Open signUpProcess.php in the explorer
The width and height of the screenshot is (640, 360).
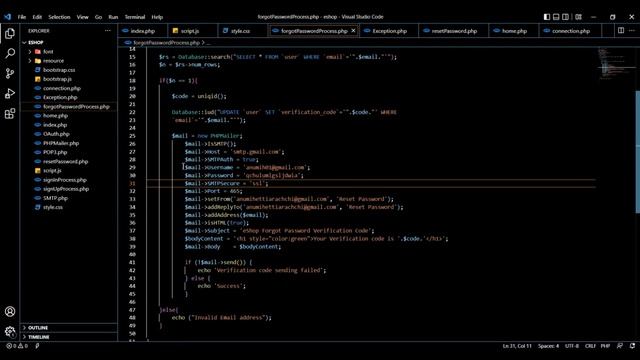69,189
